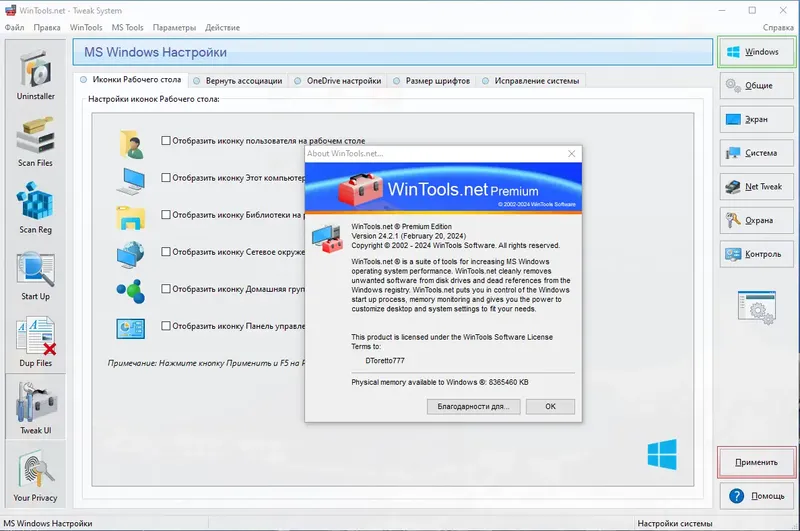Viewport: 800px width, 531px height.
Task: Click the Control Panel icon
Action: [131, 328]
